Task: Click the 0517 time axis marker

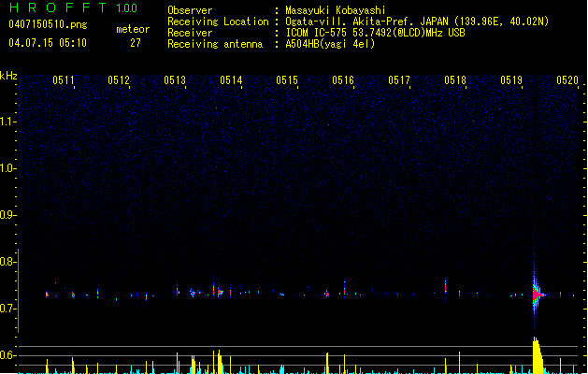Action: (399, 79)
